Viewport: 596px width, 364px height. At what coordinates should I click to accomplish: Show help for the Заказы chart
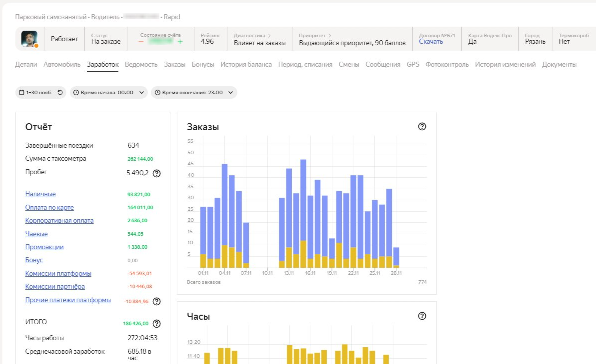click(x=422, y=127)
